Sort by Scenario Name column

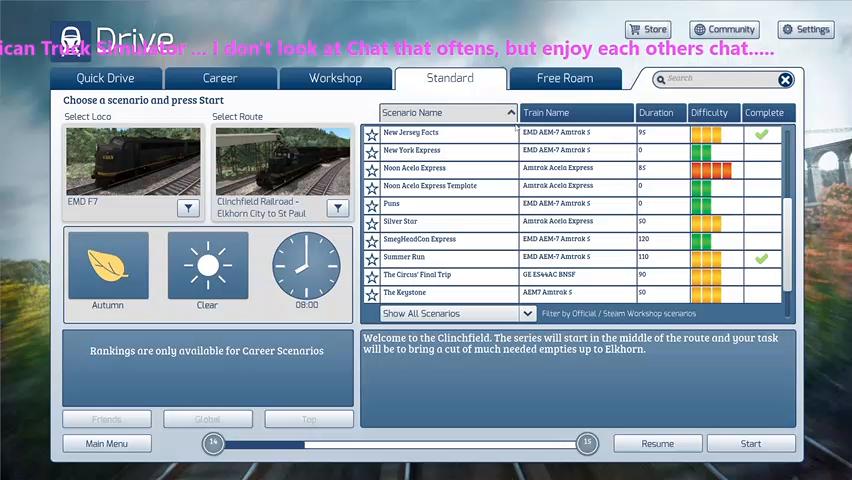pos(448,113)
